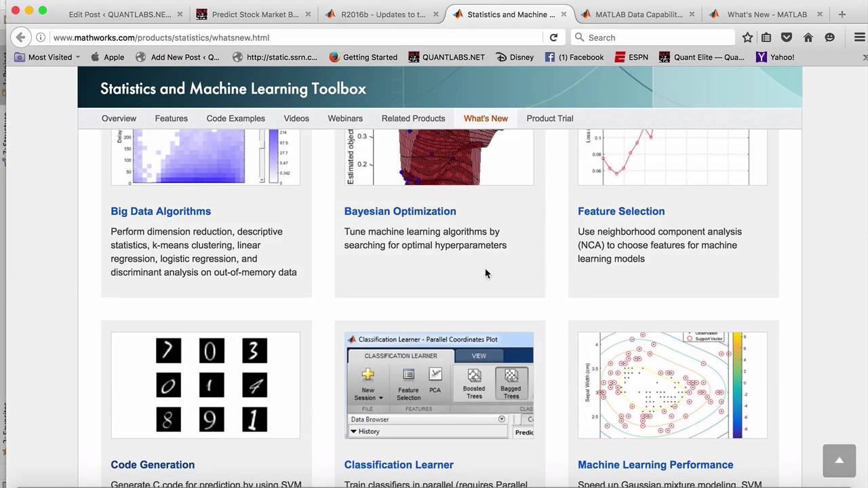Open the Overview section tab
868x488 pixels.
(119, 119)
